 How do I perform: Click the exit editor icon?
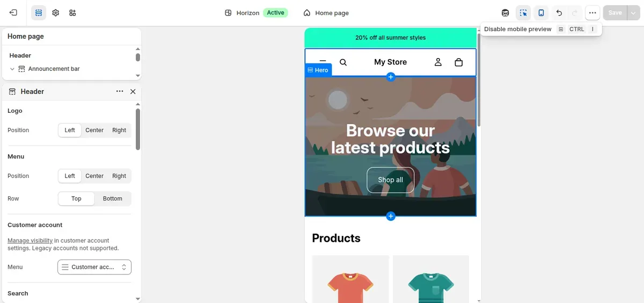[x=13, y=12]
